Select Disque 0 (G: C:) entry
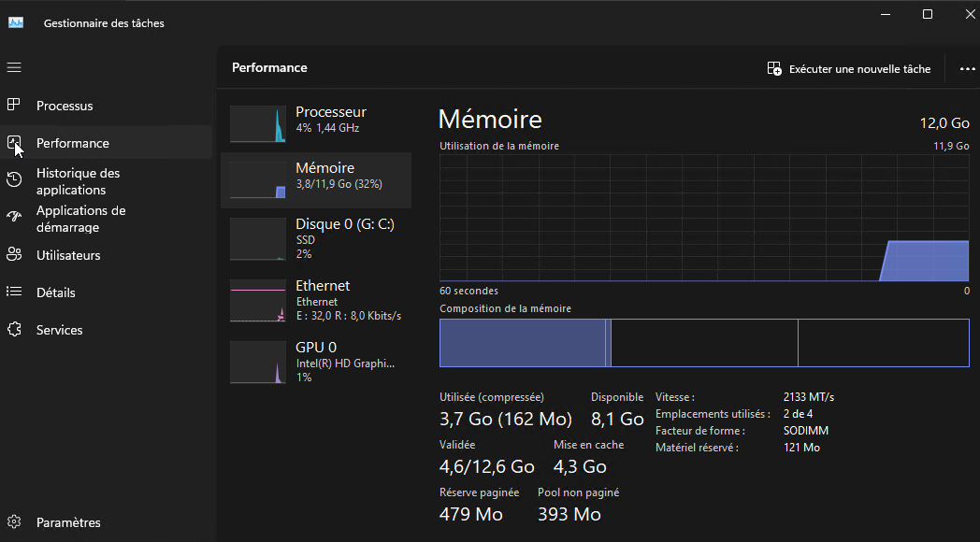Viewport: 980px width, 542px height. coord(316,238)
